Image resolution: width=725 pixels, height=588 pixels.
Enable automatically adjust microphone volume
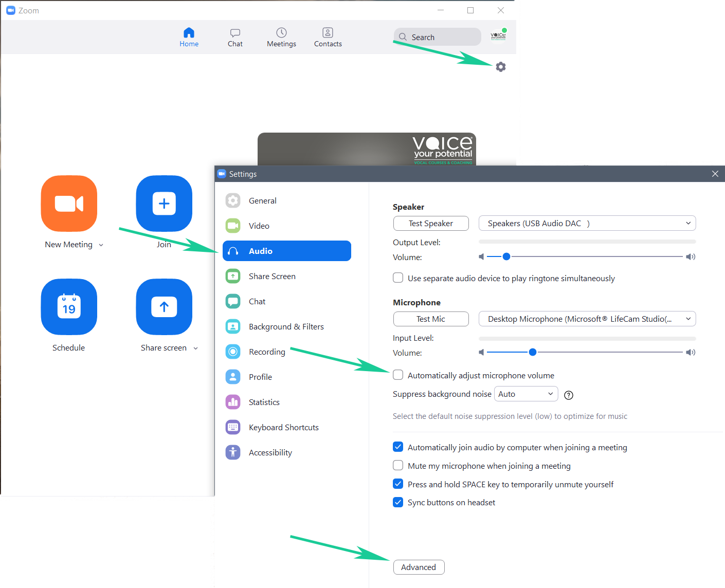point(398,375)
